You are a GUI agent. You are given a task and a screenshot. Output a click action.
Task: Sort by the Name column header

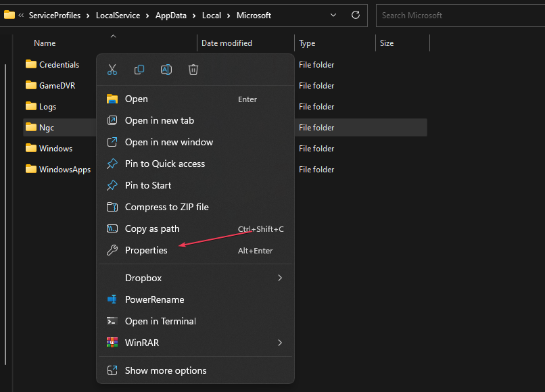pos(45,43)
